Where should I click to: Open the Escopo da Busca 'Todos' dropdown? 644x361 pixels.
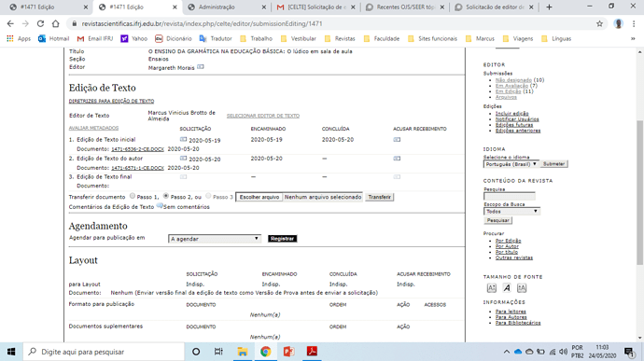[x=511, y=212]
